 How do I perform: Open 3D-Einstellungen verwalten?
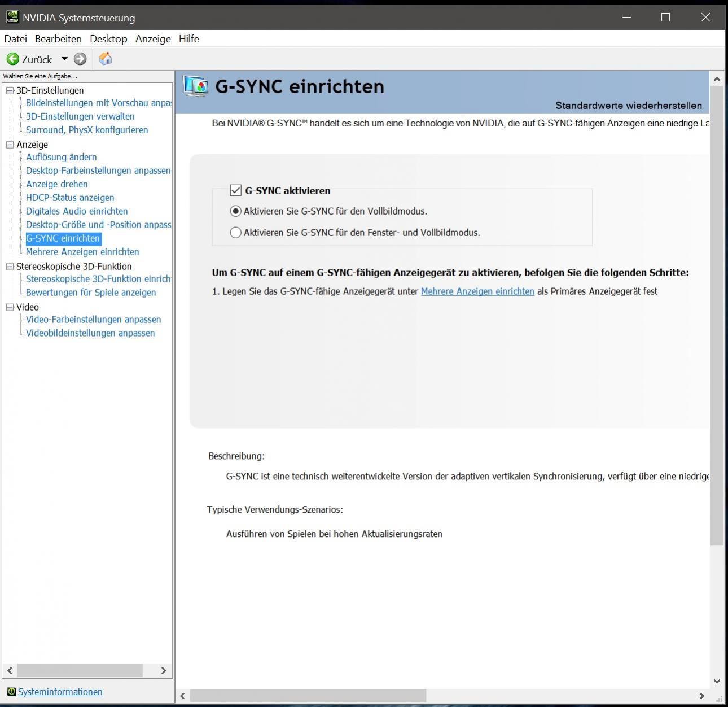coord(80,116)
